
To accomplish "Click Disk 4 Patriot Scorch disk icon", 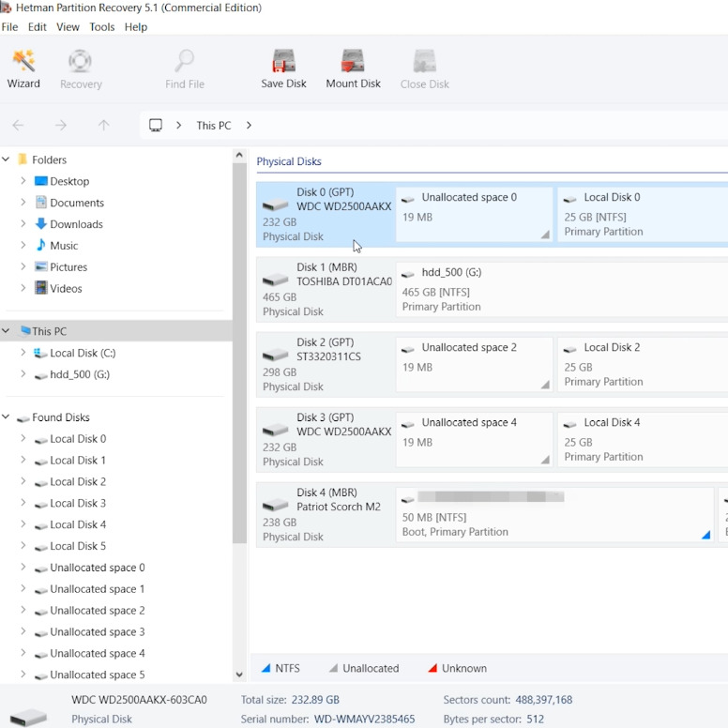I will [x=275, y=505].
